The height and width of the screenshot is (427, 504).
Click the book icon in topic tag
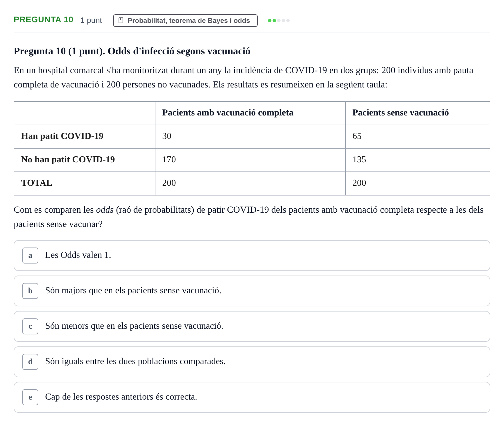[x=121, y=21]
